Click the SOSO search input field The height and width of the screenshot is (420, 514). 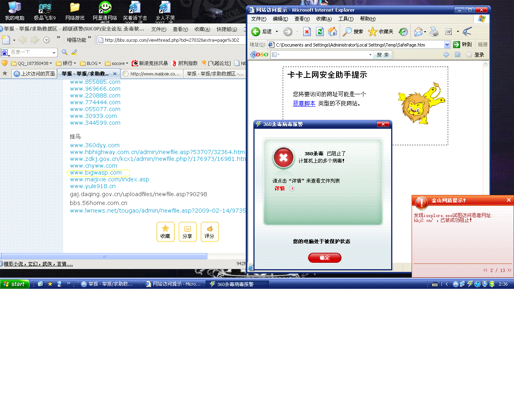coord(322,55)
